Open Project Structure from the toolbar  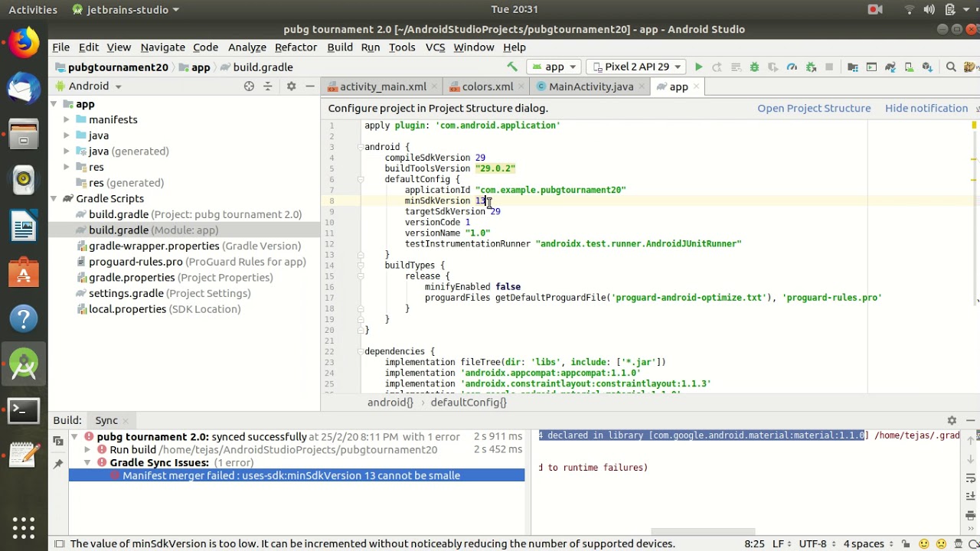(x=854, y=67)
